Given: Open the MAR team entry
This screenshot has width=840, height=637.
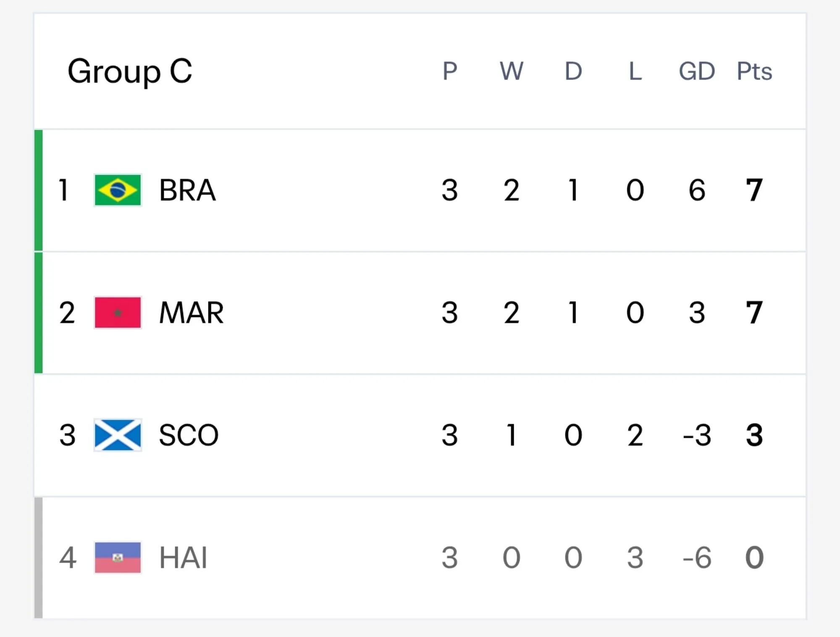Looking at the screenshot, I should pyautogui.click(x=192, y=313).
